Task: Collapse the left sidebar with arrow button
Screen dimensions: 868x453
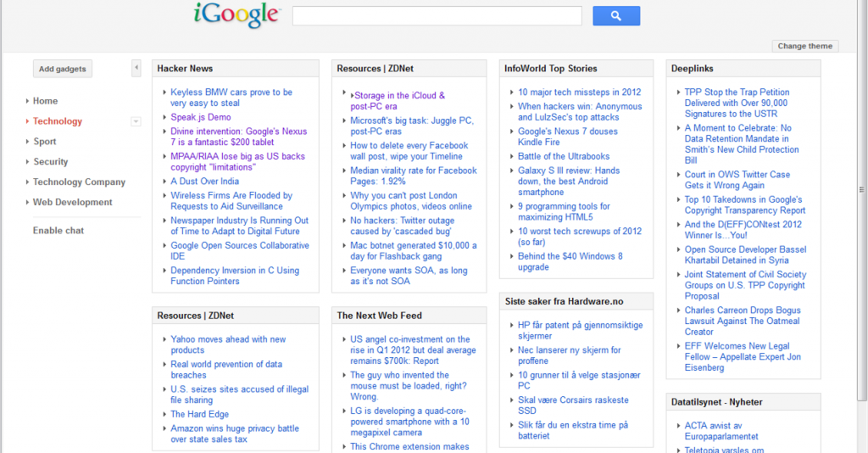Action: [136, 68]
